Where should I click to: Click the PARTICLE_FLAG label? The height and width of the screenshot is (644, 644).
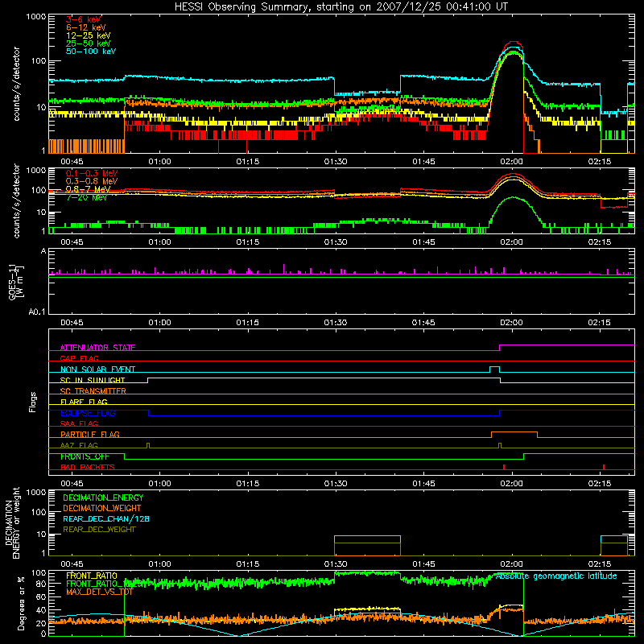[x=90, y=434]
